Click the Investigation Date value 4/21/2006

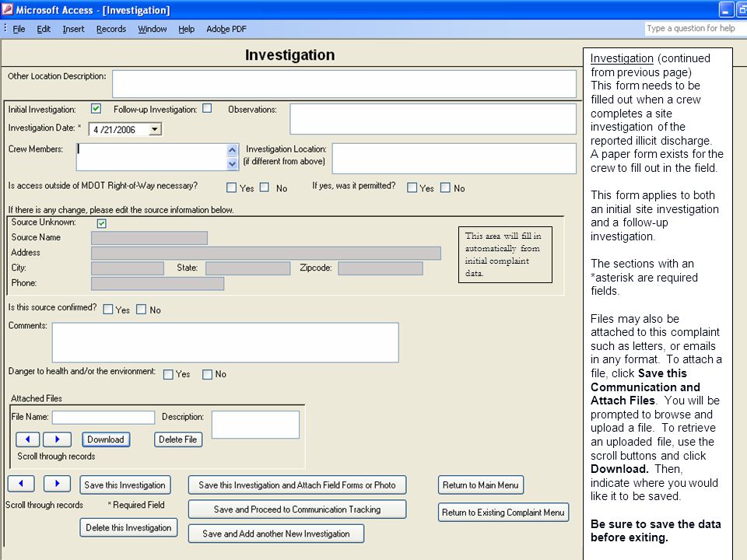click(114, 130)
